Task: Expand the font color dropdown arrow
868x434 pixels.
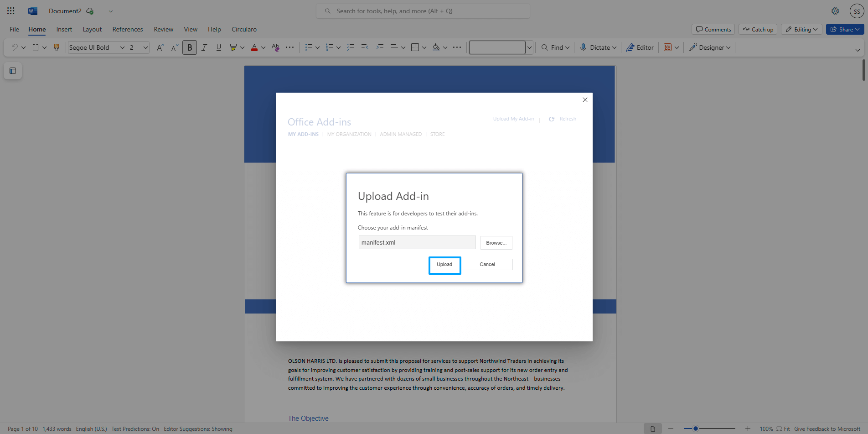Action: [x=263, y=47]
